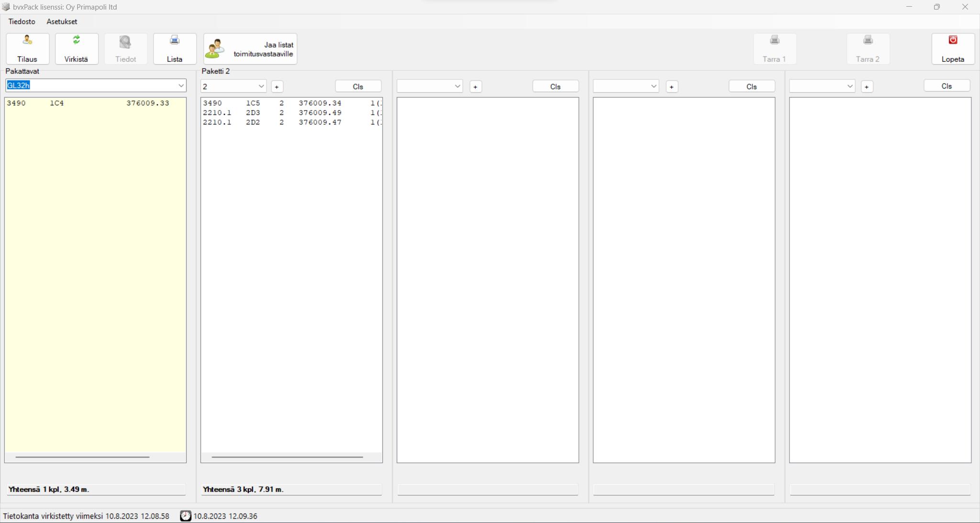This screenshot has width=980, height=523.
Task: Print the list with the Lista icon
Action: click(174, 48)
